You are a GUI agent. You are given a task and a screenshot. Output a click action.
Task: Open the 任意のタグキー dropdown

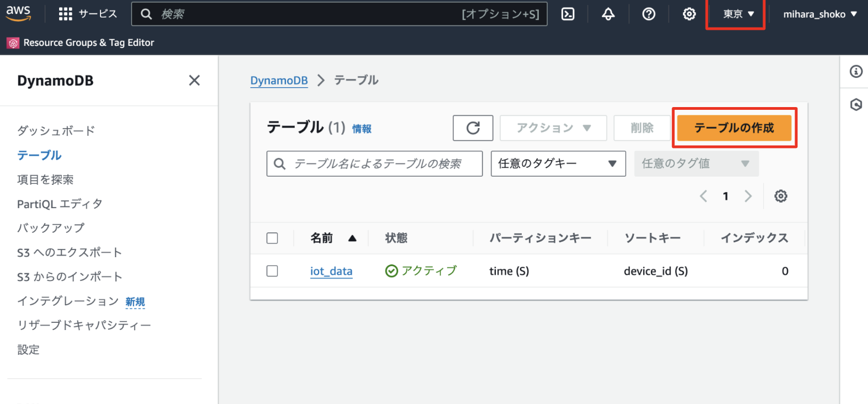558,163
